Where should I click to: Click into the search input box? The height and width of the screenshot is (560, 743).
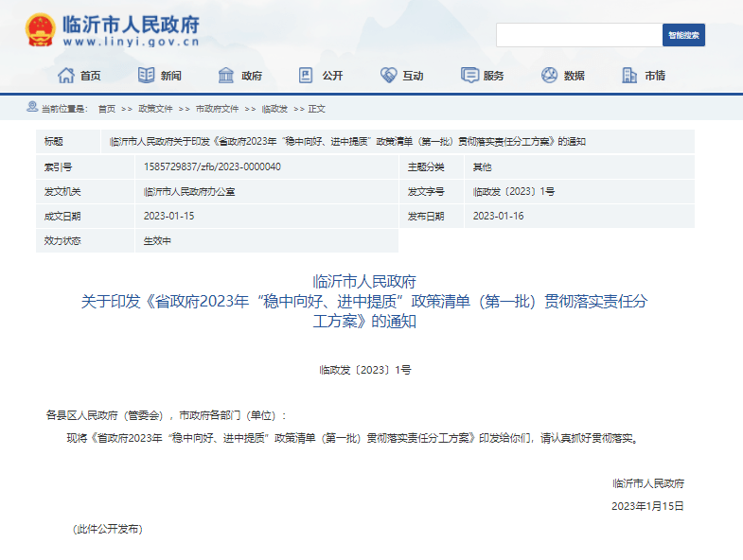coord(578,35)
